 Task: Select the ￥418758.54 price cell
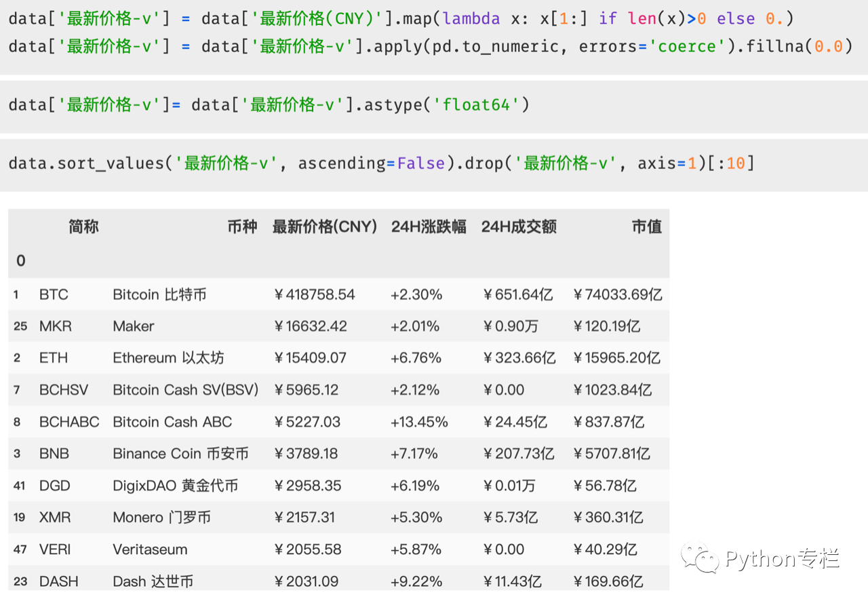click(314, 294)
